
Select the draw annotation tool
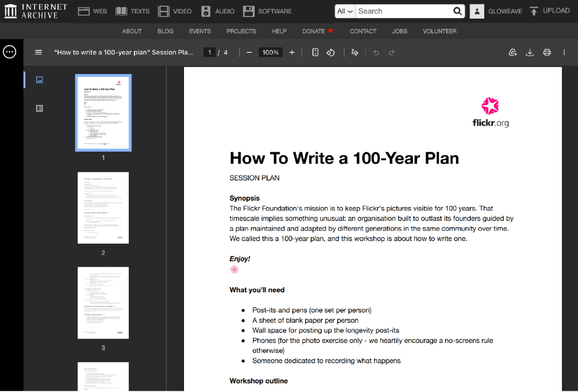click(x=354, y=52)
